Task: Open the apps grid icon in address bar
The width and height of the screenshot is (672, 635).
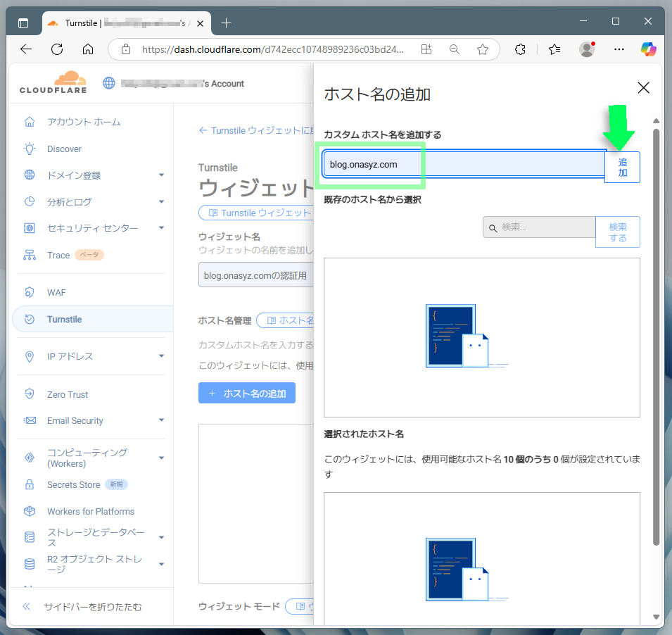Action: pyautogui.click(x=426, y=49)
